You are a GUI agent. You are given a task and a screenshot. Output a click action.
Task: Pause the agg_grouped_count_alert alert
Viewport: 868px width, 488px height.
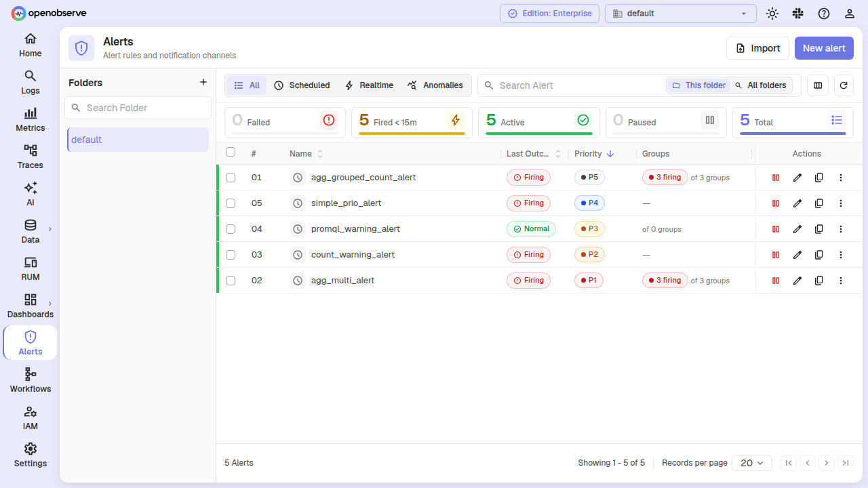[776, 178]
